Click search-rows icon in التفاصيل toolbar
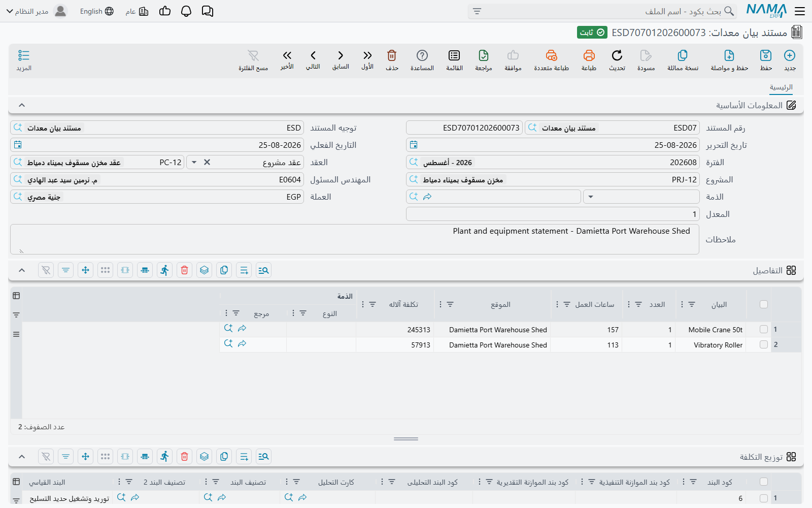The image size is (812, 508). 264,270
